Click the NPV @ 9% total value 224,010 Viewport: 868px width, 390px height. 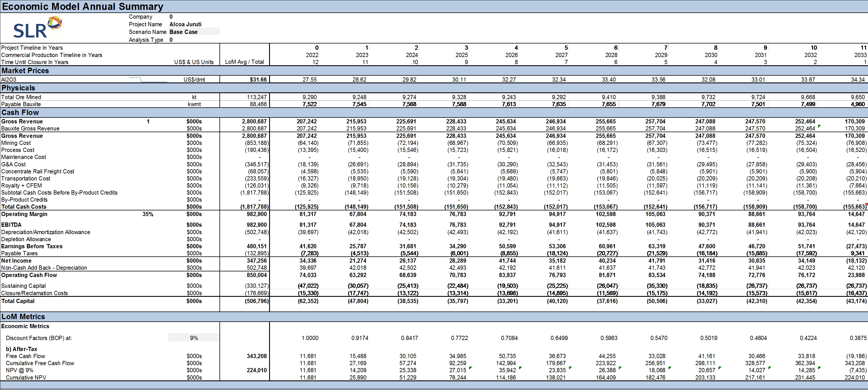coord(256,370)
